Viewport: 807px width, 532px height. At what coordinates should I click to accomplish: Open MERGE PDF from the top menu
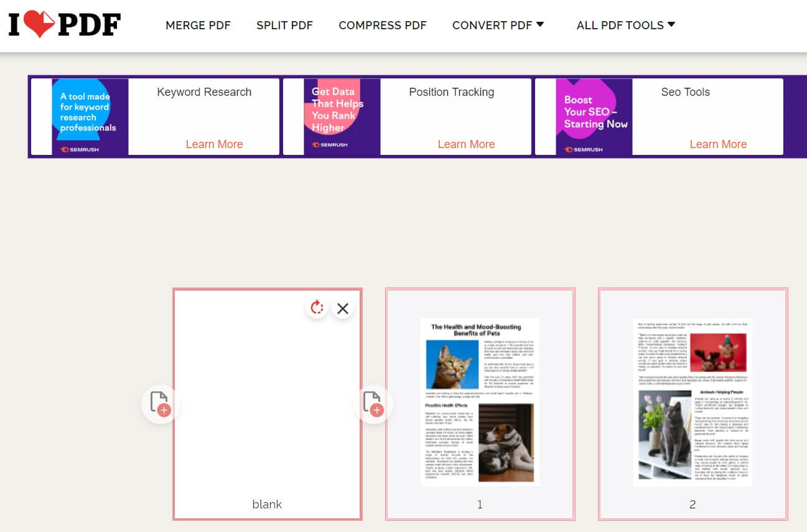point(198,25)
